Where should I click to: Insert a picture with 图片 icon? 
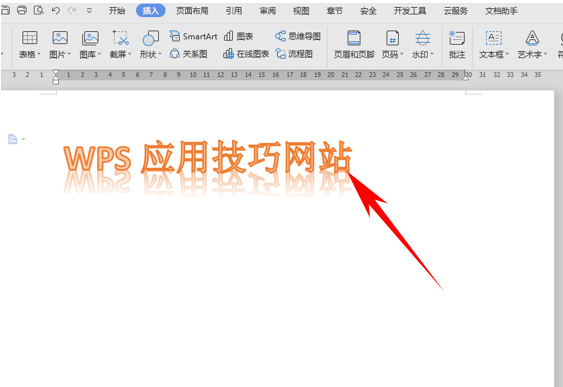60,38
